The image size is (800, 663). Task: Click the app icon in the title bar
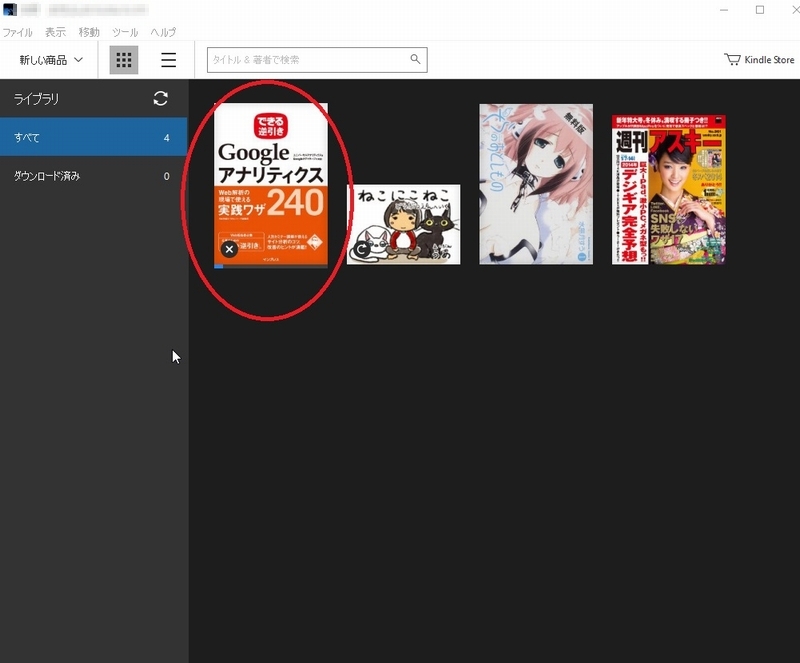(10, 10)
